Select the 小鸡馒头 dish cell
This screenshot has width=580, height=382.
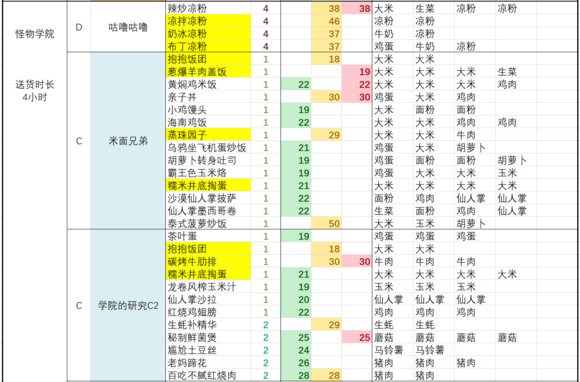pos(209,110)
